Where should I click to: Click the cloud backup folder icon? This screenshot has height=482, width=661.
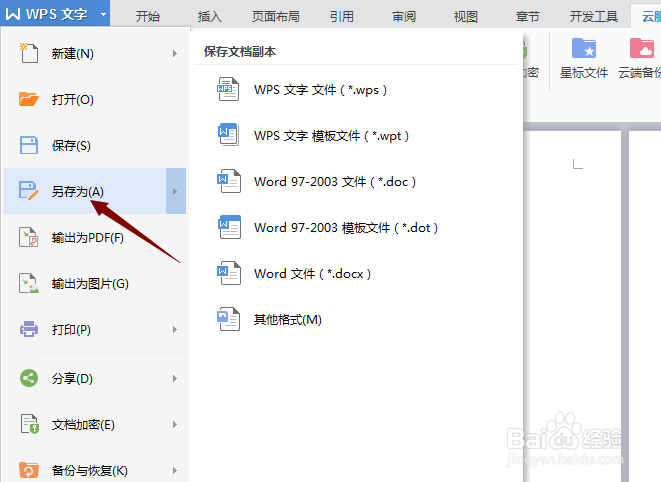point(642,48)
